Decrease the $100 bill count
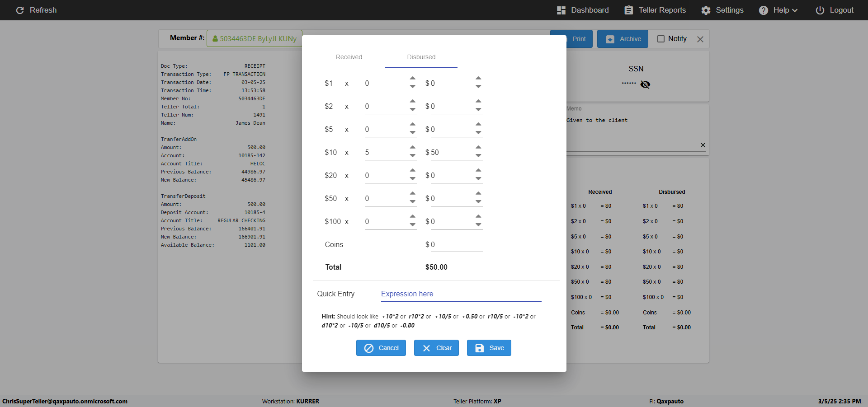The image size is (868, 407). tap(413, 225)
